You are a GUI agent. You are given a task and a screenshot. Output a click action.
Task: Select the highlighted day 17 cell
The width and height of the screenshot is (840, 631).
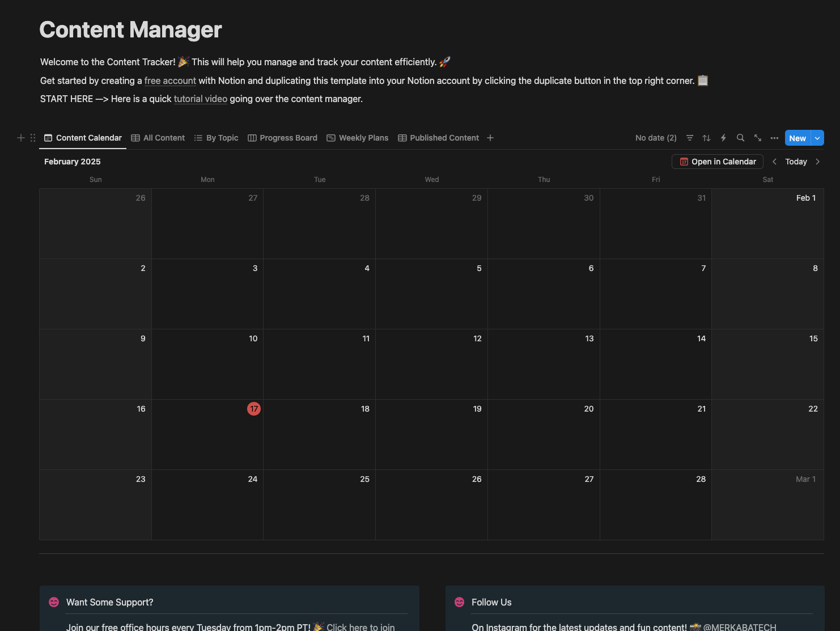point(207,434)
